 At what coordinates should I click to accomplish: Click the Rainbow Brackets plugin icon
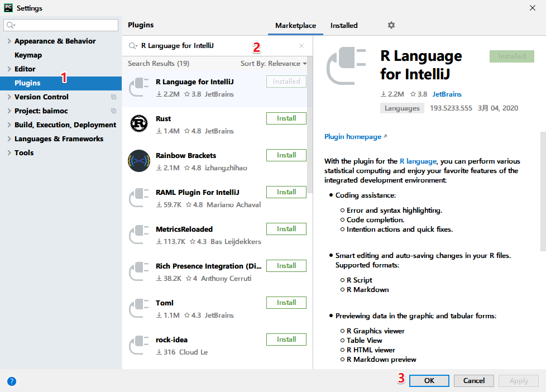point(138,161)
